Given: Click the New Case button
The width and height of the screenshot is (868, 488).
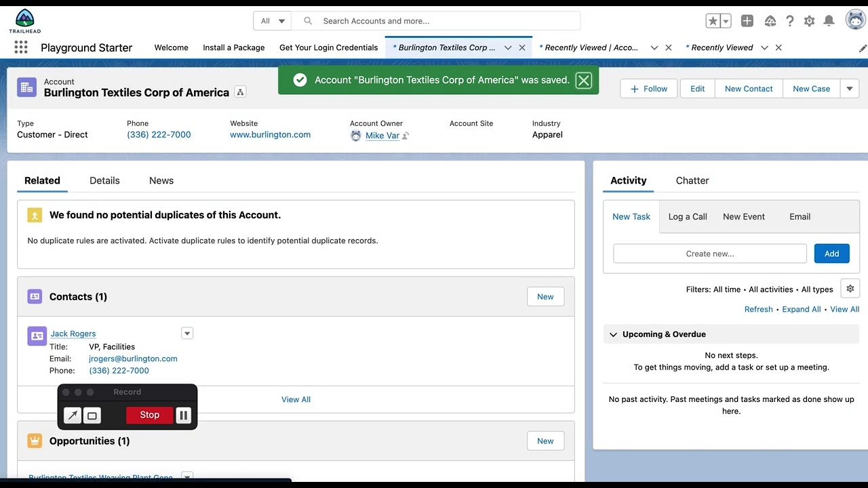Looking at the screenshot, I should pos(812,89).
